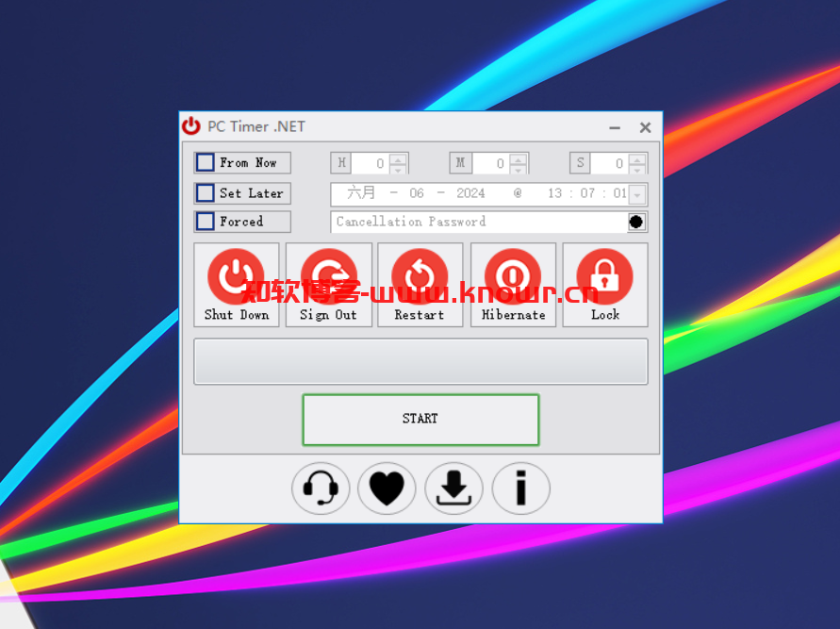Click the heart donate icon
This screenshot has height=629, width=840.
click(x=387, y=488)
